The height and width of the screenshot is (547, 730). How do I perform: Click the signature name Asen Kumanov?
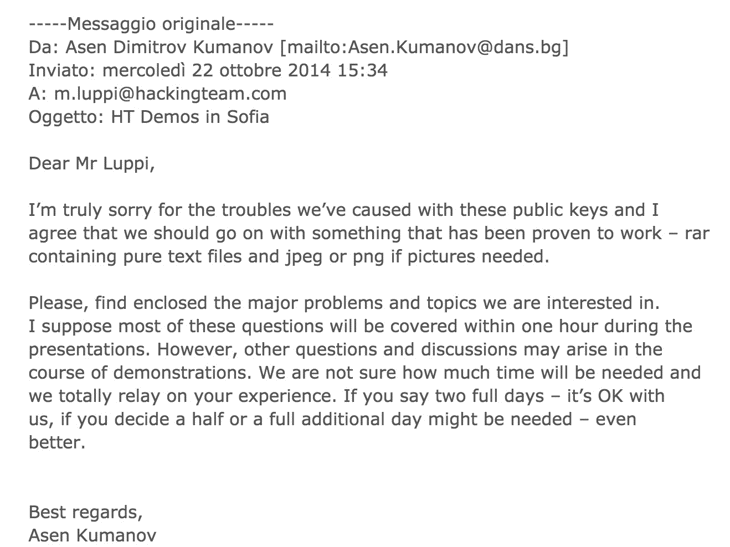pyautogui.click(x=93, y=536)
